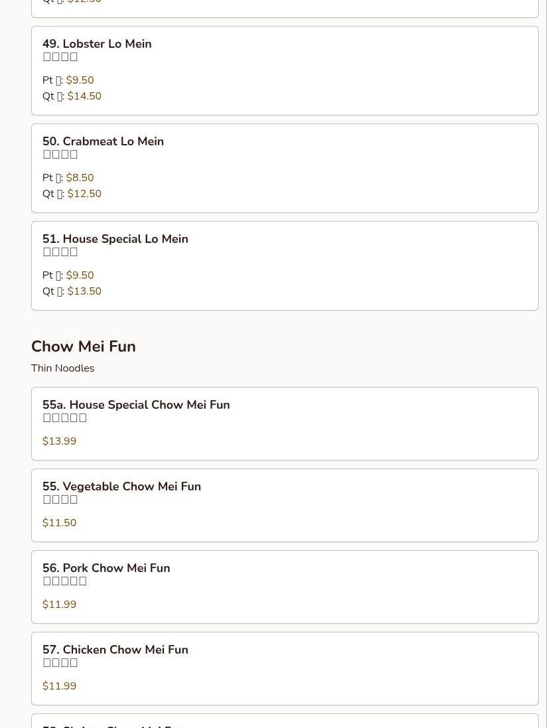Choose the Crabmeat Lo Mein quart price $12.50
This screenshot has width=560, height=728.
coord(84,194)
